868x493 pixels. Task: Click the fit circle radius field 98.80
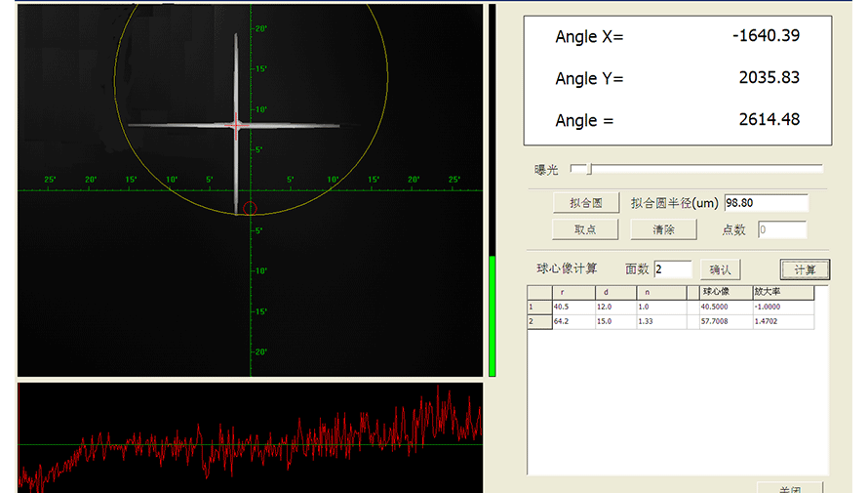pos(767,203)
